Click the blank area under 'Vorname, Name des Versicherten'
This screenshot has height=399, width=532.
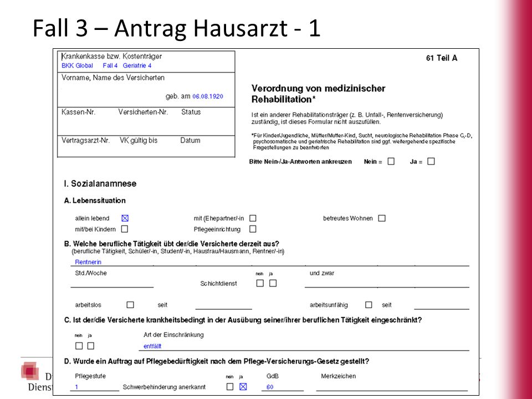[x=112, y=93]
